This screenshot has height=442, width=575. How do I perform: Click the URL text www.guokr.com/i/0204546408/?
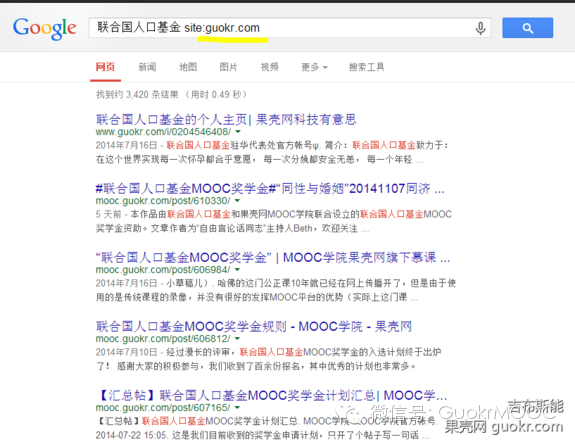(164, 132)
